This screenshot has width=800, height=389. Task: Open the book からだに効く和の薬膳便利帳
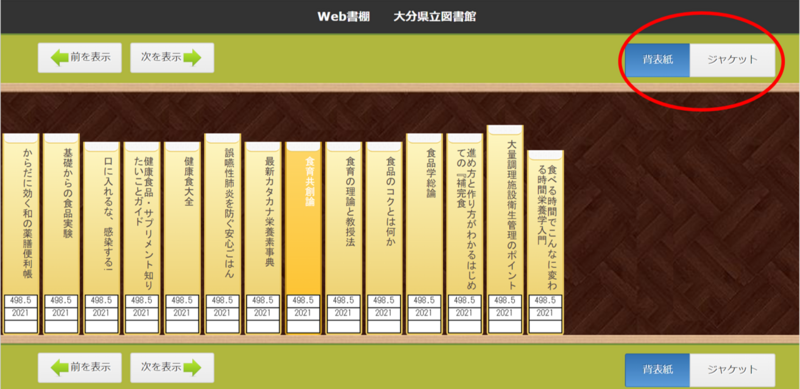click(x=21, y=234)
